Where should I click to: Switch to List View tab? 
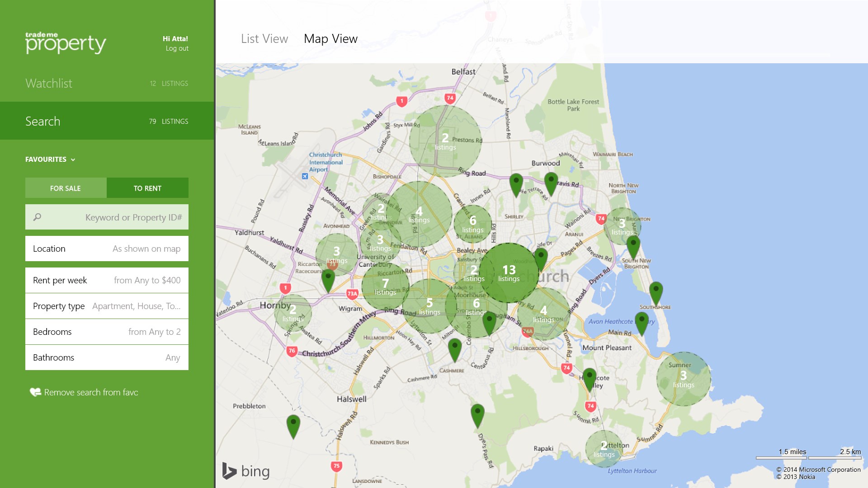point(264,39)
